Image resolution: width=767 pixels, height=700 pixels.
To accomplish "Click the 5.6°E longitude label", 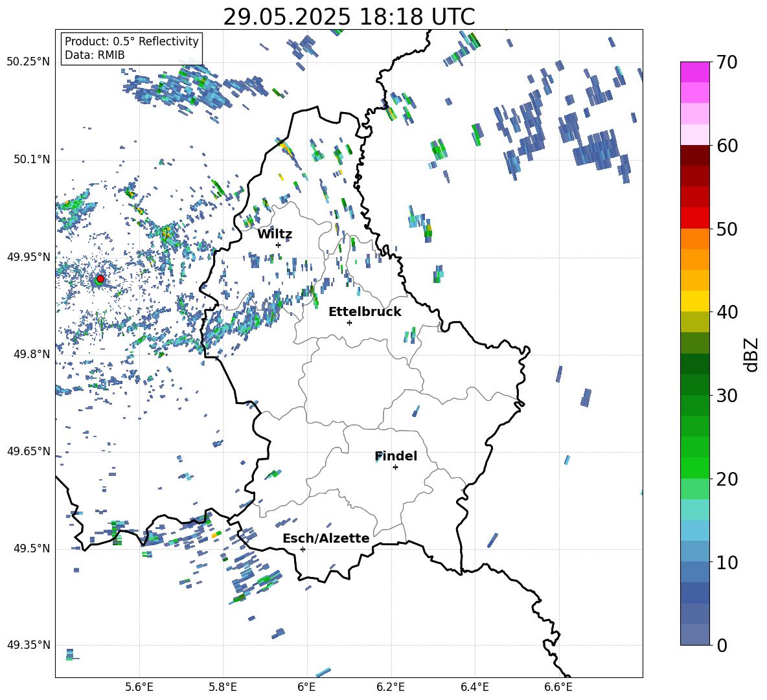I will (139, 687).
